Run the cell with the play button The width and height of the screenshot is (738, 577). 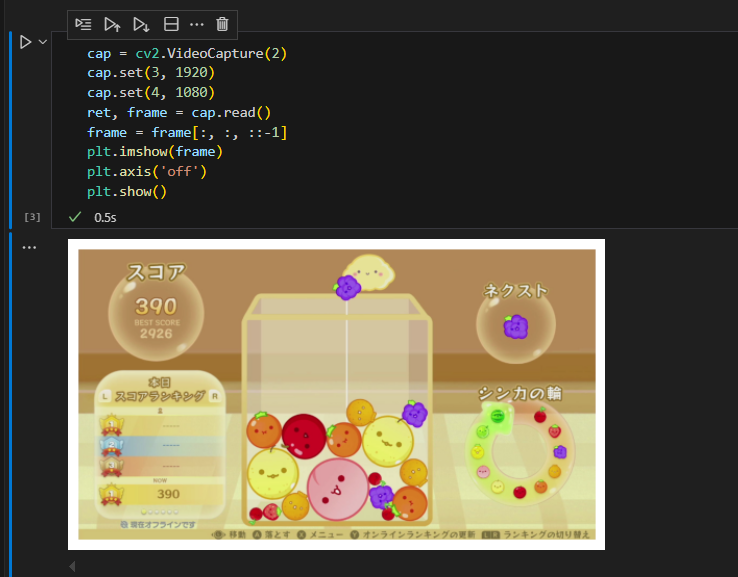point(25,42)
